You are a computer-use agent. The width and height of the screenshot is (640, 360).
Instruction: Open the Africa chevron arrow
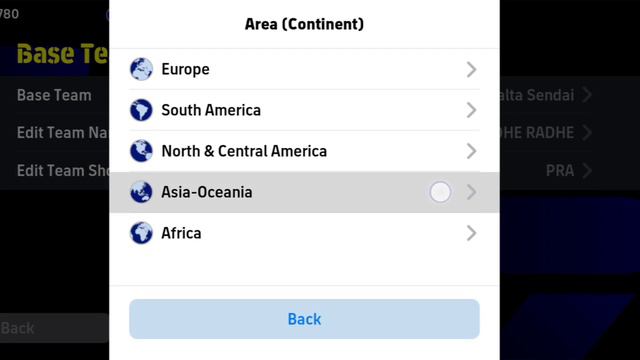[x=471, y=233]
